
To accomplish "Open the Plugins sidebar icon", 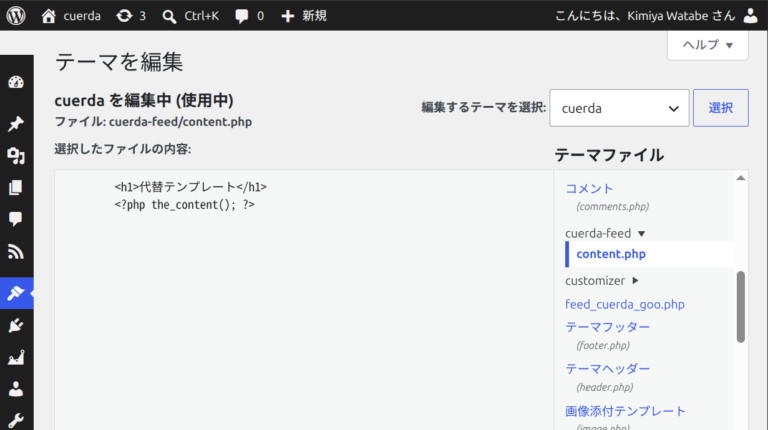I will coord(16,325).
